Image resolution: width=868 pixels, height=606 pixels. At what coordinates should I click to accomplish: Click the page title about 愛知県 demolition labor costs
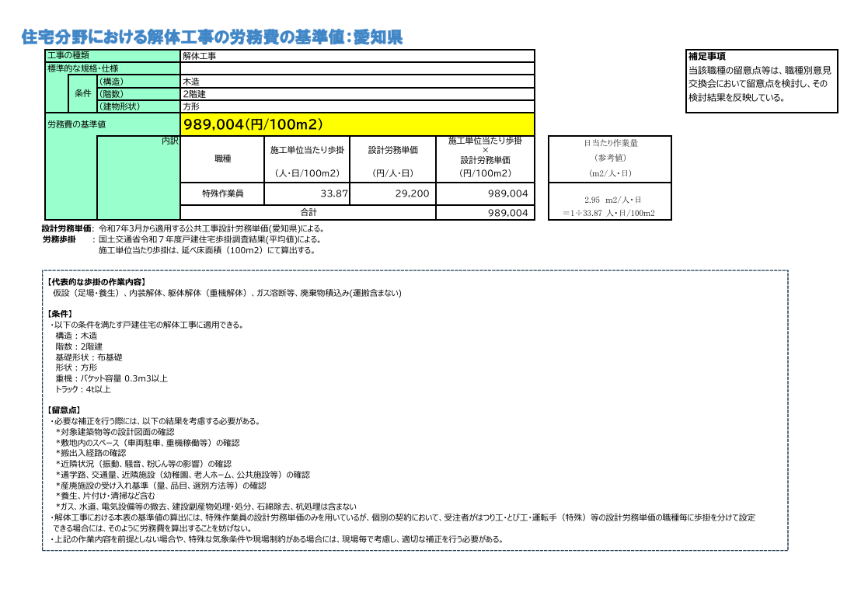pyautogui.click(x=211, y=37)
